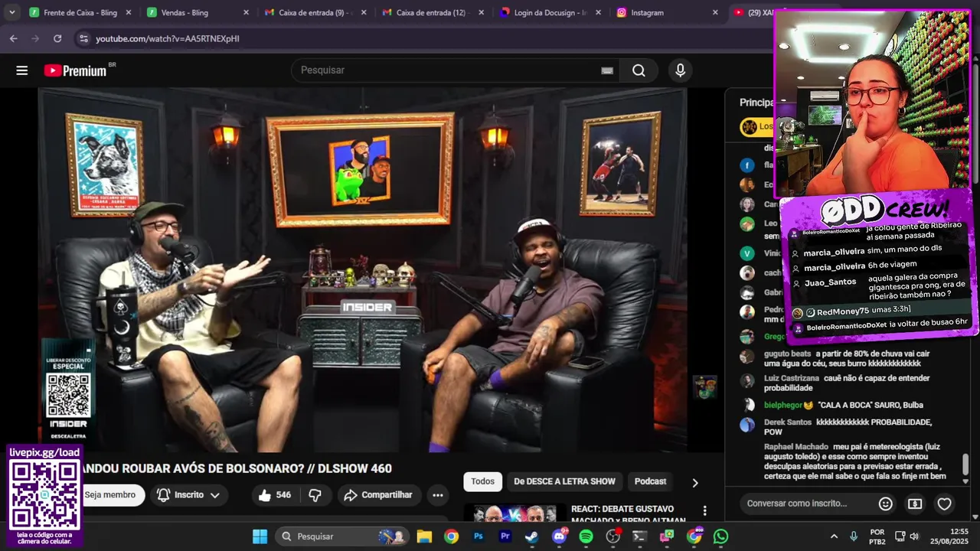This screenshot has width=980, height=551.
Task: Open File Explorer from taskbar
Action: coord(424,536)
